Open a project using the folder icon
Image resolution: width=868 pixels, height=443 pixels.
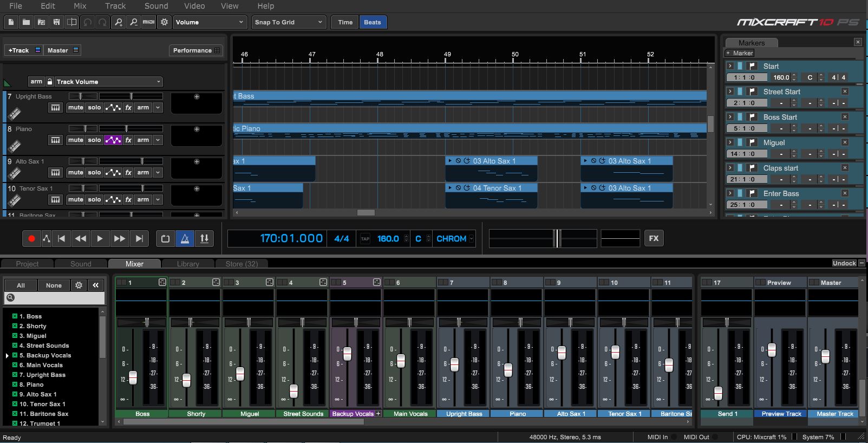point(26,22)
